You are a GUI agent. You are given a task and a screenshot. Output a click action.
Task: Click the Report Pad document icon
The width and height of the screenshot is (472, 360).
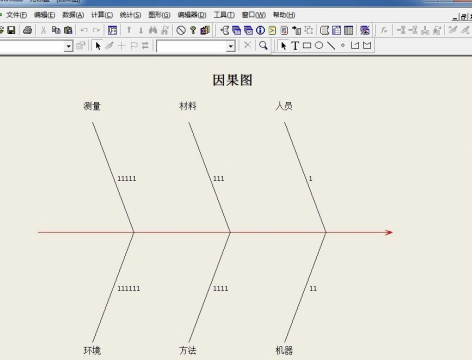click(284, 30)
